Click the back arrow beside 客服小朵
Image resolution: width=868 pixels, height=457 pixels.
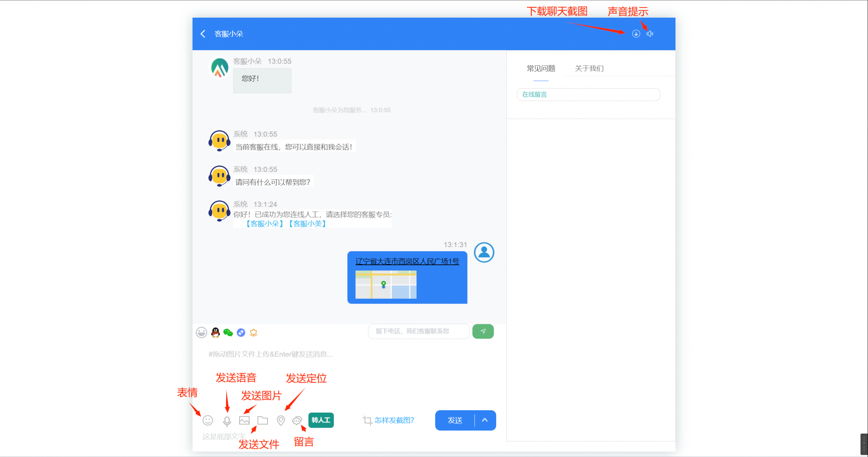[203, 34]
